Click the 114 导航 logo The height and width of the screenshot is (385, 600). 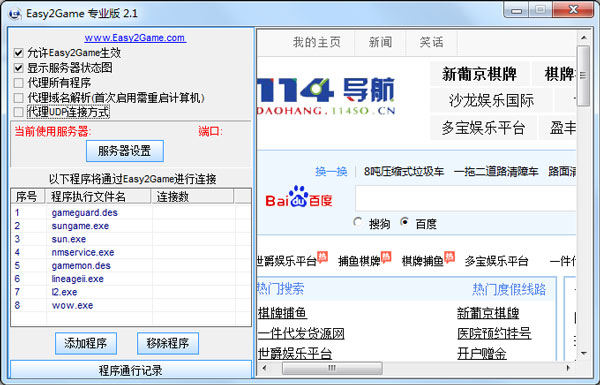326,96
